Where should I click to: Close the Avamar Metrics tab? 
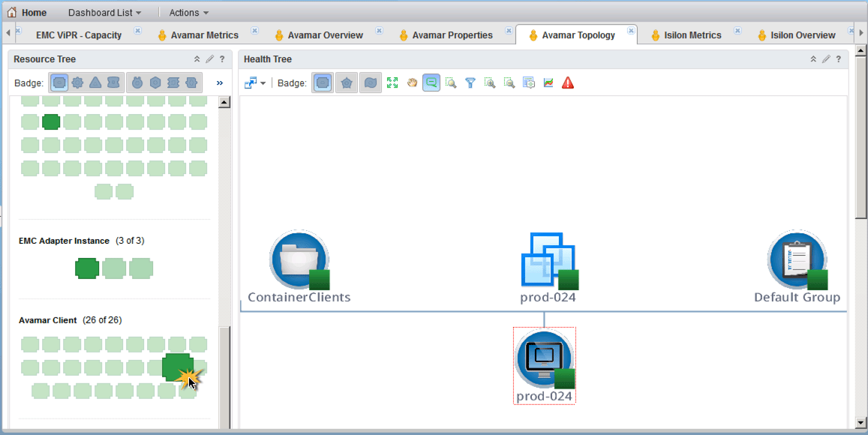click(254, 31)
